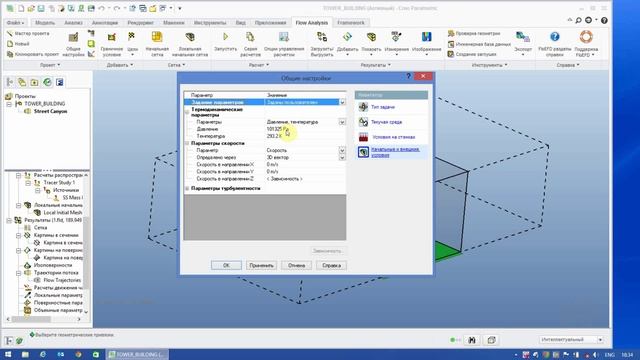Open Задание параметров dropdown
This screenshot has height=360, width=640.
pos(342,102)
